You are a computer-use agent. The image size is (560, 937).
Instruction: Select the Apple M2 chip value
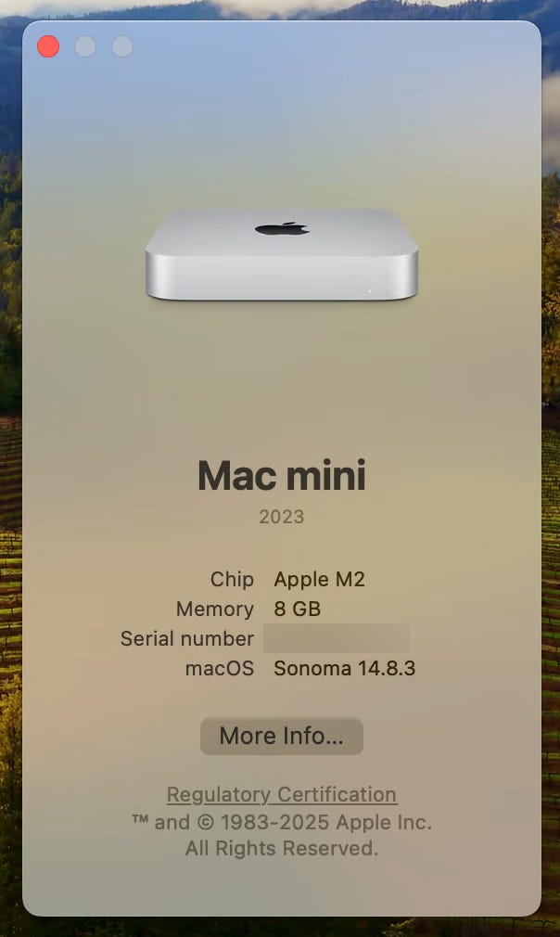tap(319, 579)
